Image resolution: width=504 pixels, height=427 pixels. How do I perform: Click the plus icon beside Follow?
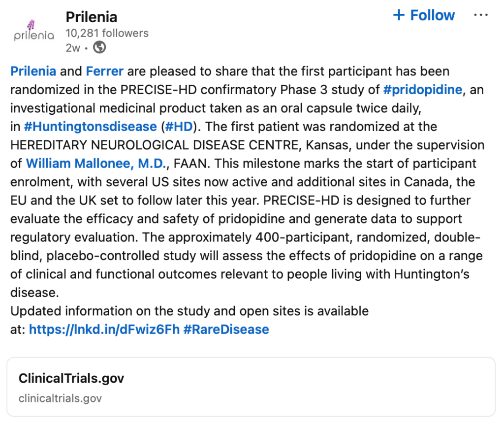pos(399,15)
